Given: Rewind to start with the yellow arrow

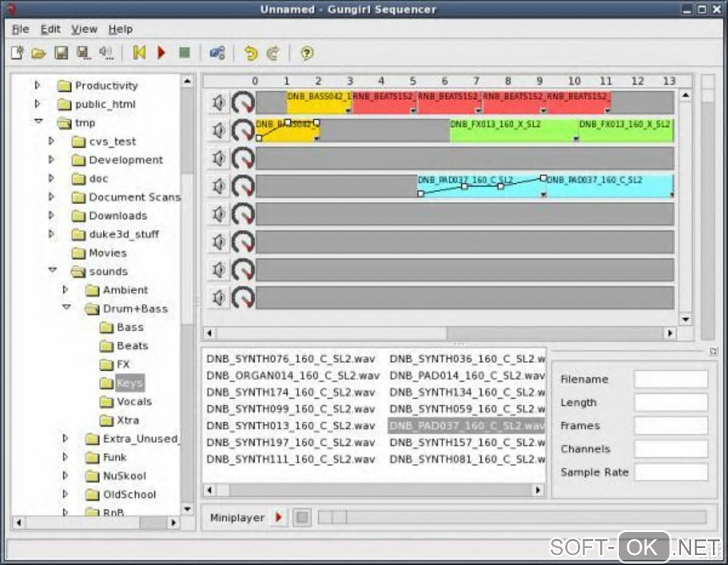Looking at the screenshot, I should point(139,53).
